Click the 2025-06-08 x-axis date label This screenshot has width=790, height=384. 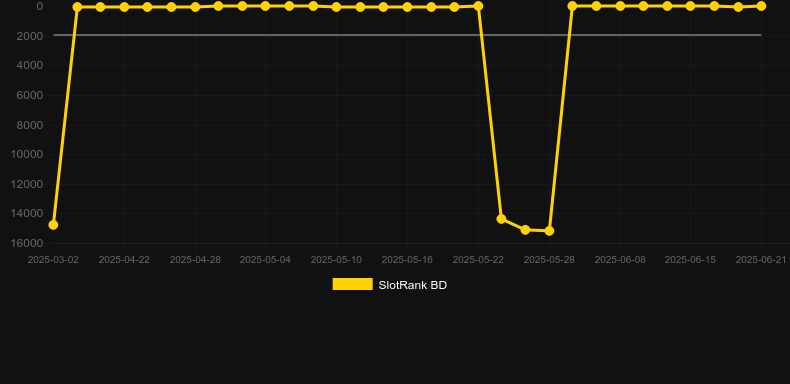[x=620, y=260]
